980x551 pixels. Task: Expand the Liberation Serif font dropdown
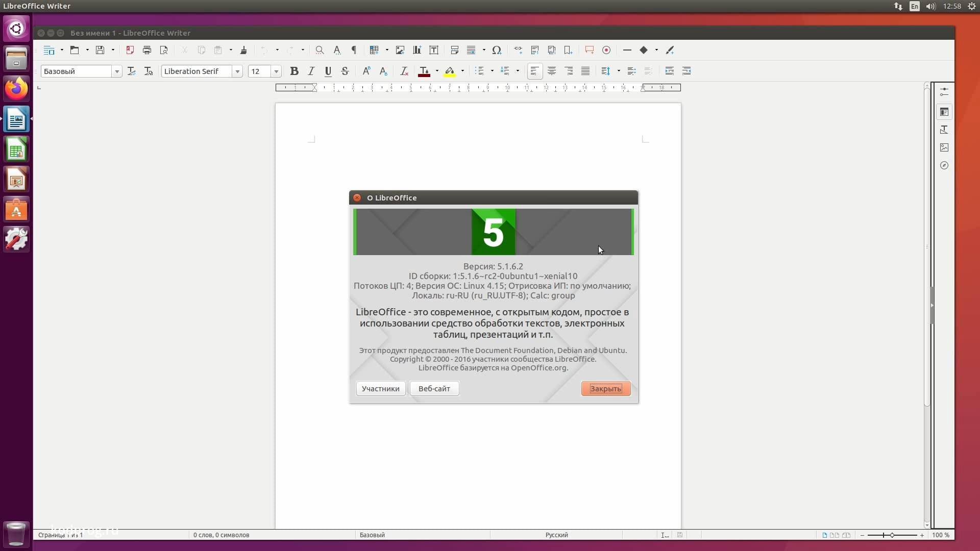pos(237,71)
